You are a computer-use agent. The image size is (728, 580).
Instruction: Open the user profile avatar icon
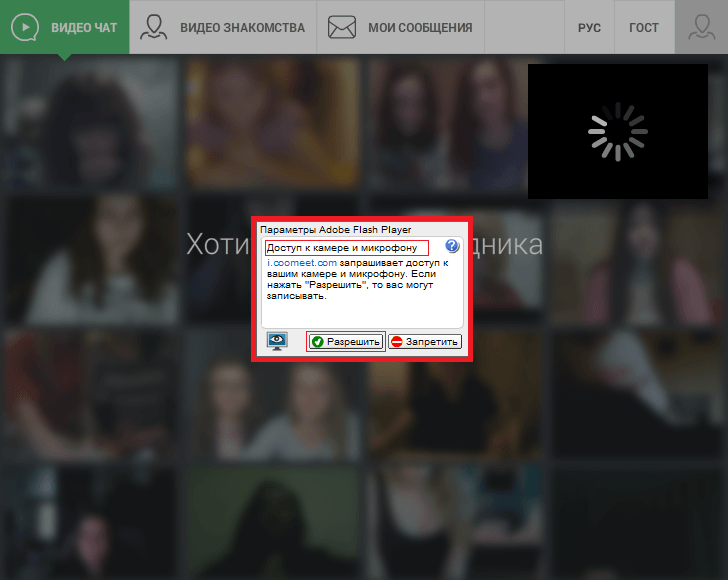pyautogui.click(x=700, y=27)
